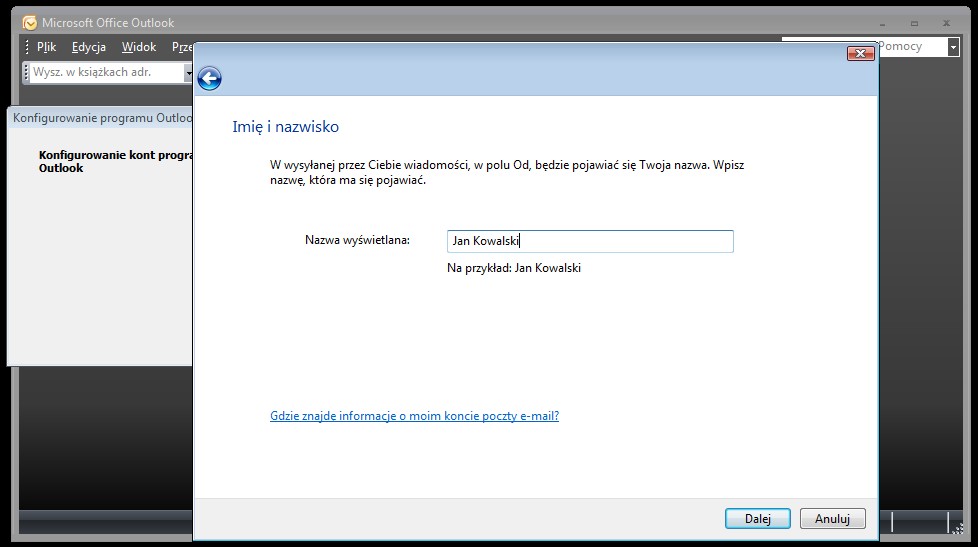Close the Outlook main window
The image size is (978, 547).
coord(942,23)
